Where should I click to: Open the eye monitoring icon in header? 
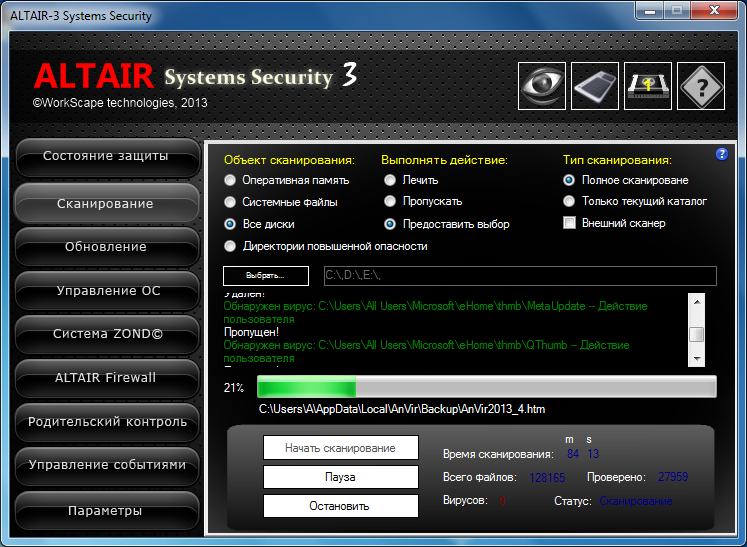point(542,86)
